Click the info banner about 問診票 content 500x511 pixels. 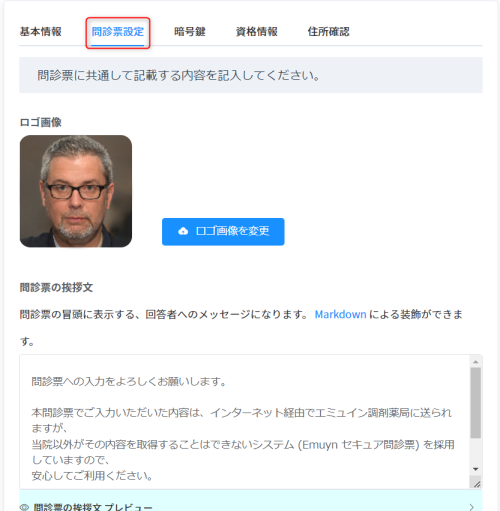pos(251,75)
